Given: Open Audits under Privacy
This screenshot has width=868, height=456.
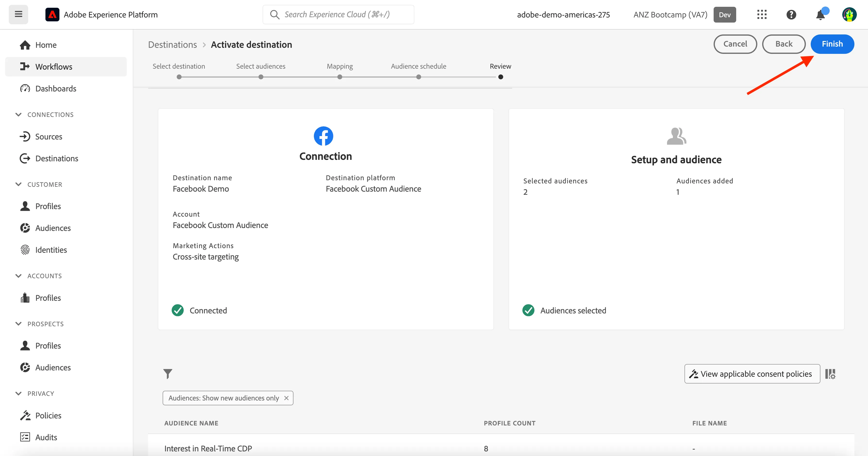Looking at the screenshot, I should point(66,438).
